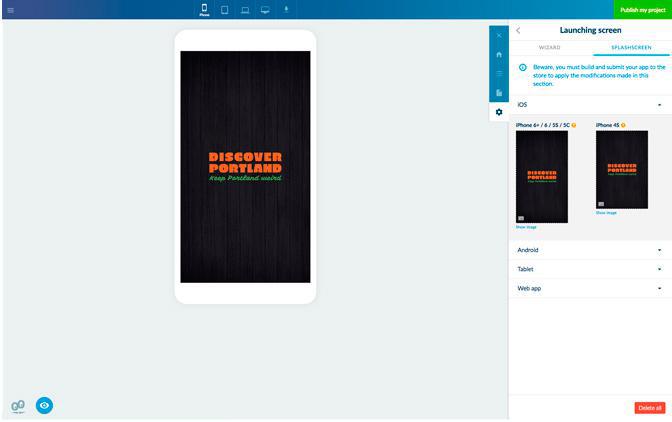Go back from Launching screen panel
The width and height of the screenshot is (672, 422).
(x=519, y=30)
